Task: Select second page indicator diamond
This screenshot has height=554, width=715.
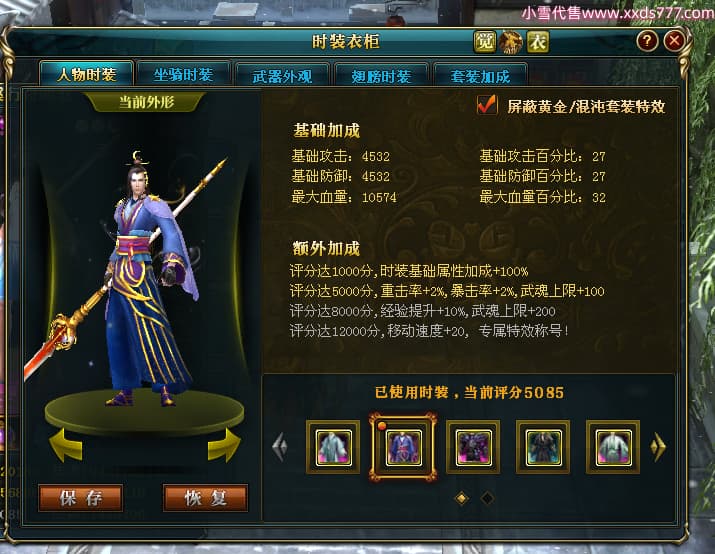Action: tap(487, 498)
